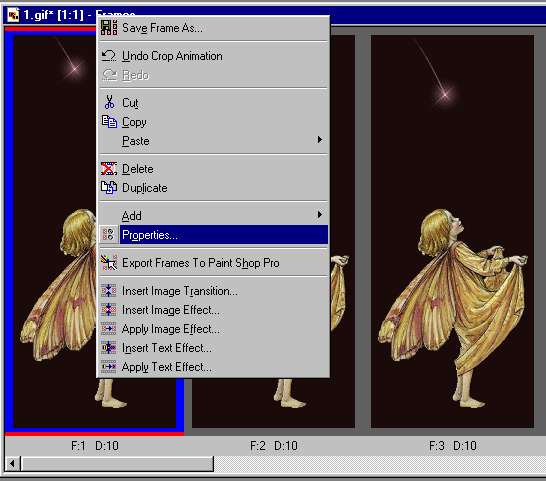Image resolution: width=546 pixels, height=481 pixels.
Task: Choose Copy from the context menu
Action: point(213,122)
